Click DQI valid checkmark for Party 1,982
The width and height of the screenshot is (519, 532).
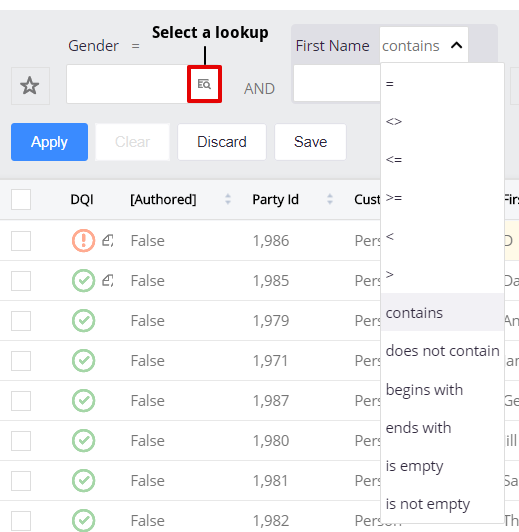[x=83, y=520]
